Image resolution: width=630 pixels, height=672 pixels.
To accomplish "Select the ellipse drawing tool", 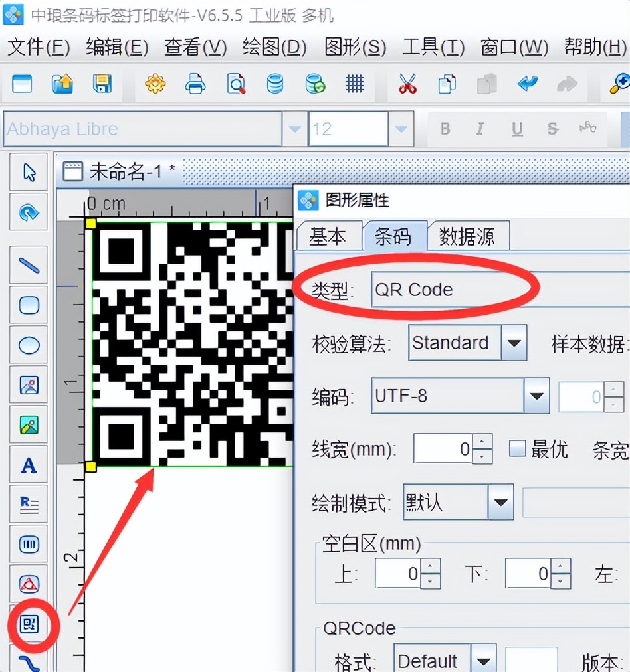I will pyautogui.click(x=29, y=345).
